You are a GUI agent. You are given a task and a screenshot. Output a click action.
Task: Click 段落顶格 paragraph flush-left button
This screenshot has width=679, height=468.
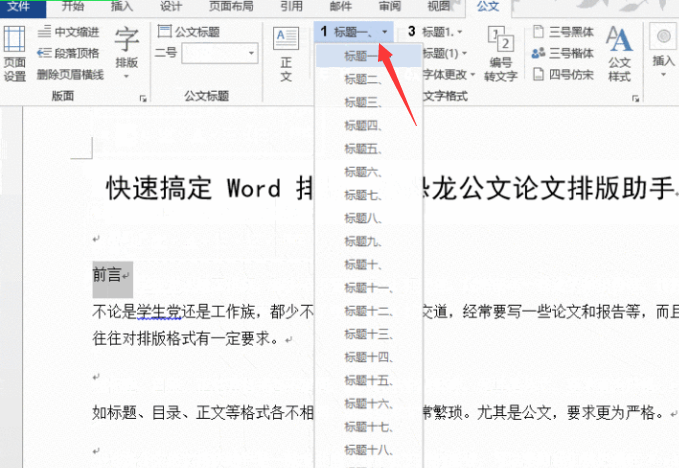tap(68, 53)
